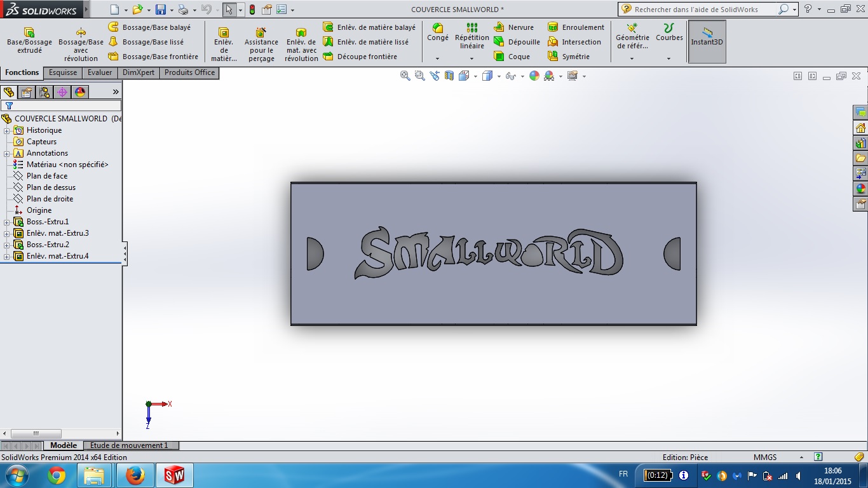Select Répétition linéaire tool
This screenshot has width=868, height=488.
tap(472, 37)
